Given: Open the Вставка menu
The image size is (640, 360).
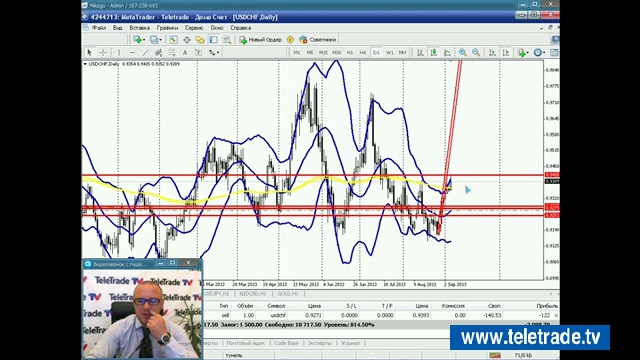Looking at the screenshot, I should coord(140,28).
